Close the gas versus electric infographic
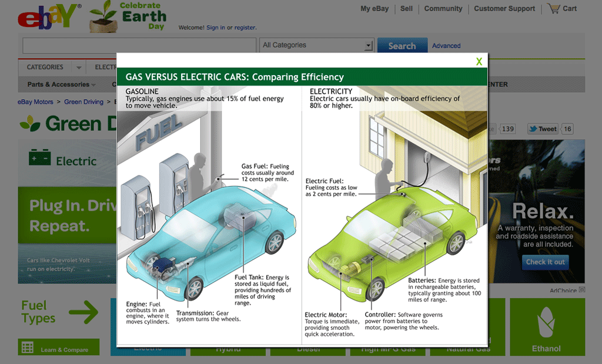This screenshot has height=364, width=602. point(479,61)
